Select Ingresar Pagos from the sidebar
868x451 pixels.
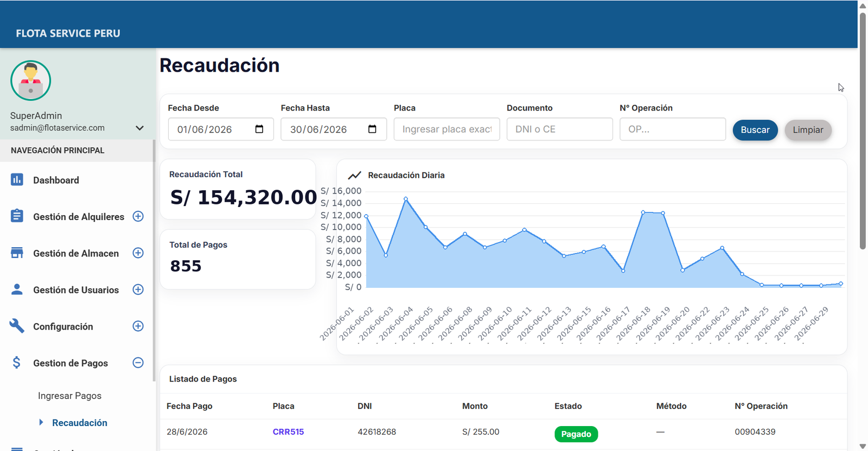[69, 396]
